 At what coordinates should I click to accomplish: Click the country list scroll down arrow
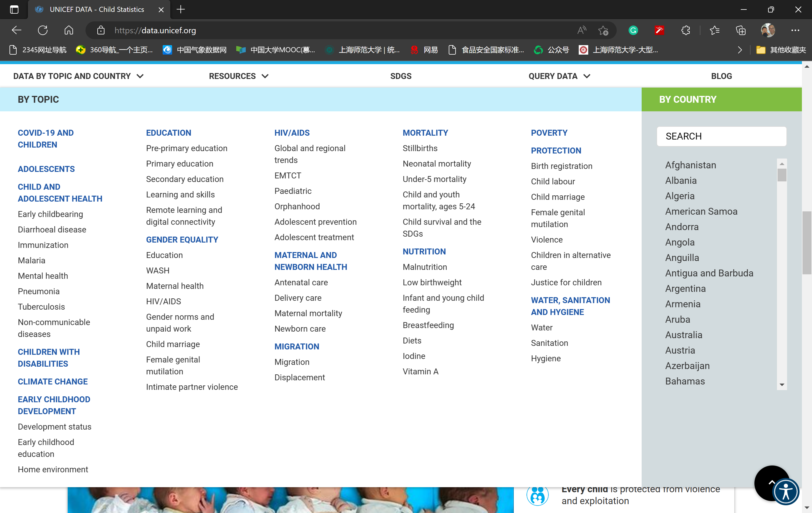[x=782, y=385]
